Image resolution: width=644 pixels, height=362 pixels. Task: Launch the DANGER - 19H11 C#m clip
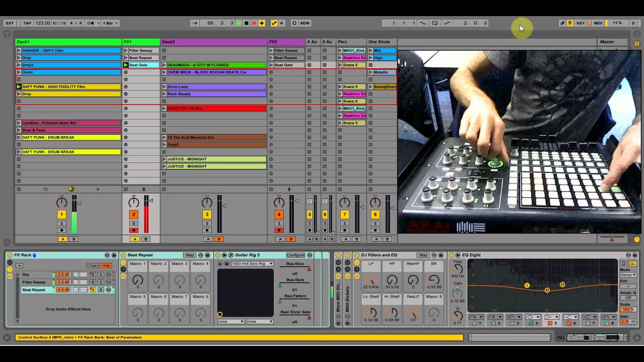click(19, 51)
